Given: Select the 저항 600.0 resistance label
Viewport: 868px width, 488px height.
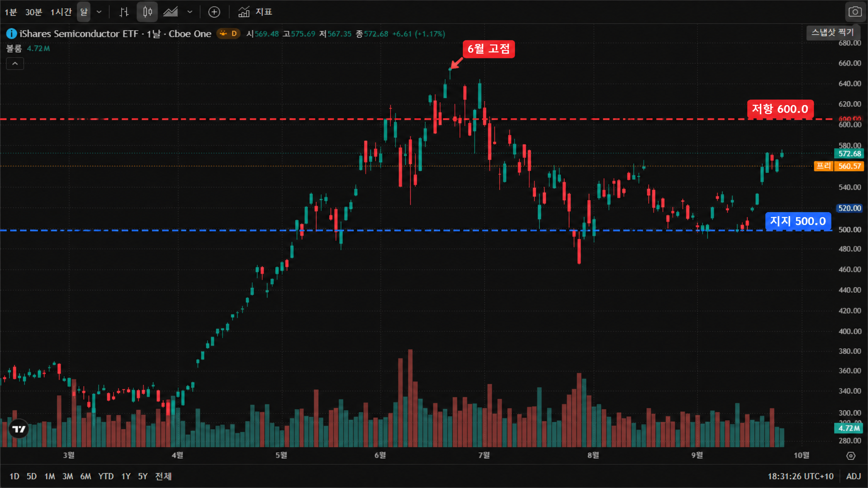Looking at the screenshot, I should coord(780,109).
